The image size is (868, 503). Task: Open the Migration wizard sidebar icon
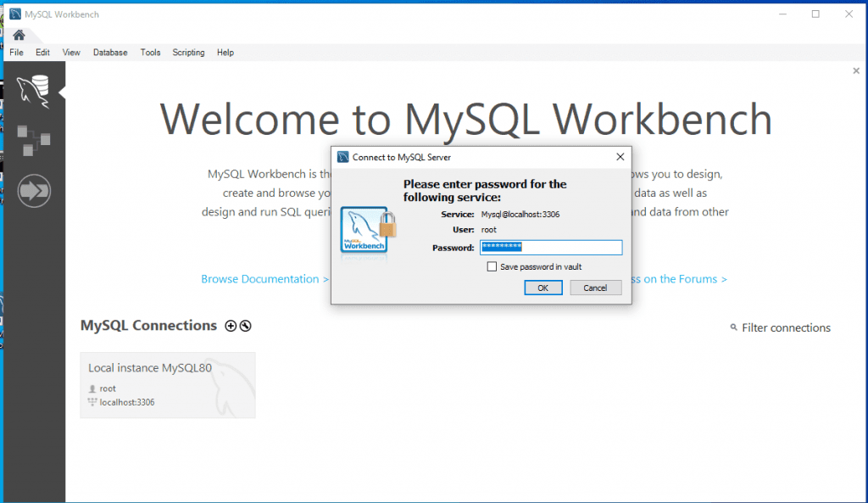[34, 191]
